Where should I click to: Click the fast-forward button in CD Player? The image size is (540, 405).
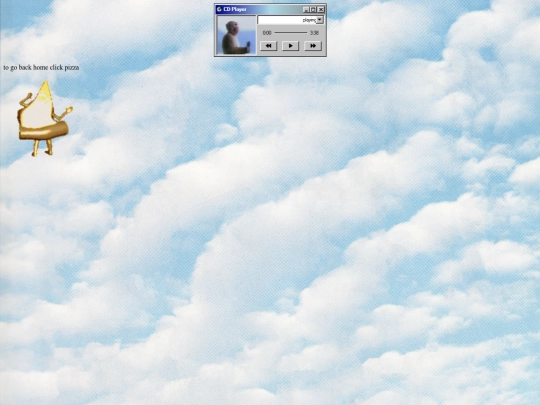313,46
